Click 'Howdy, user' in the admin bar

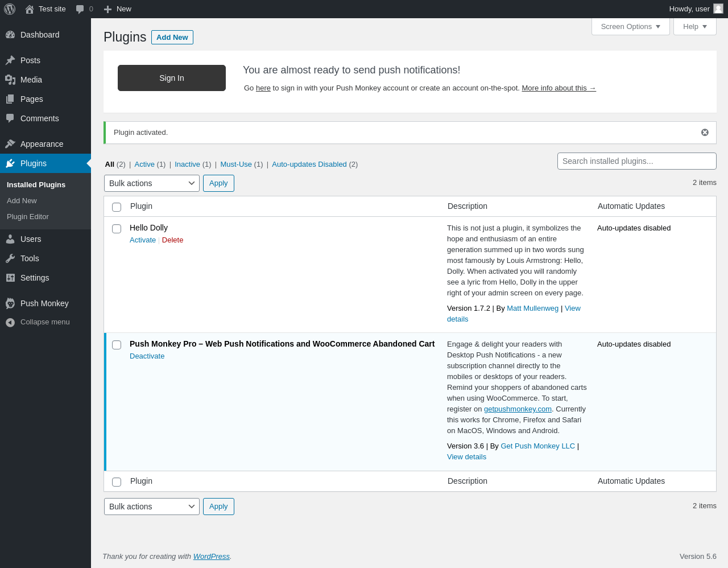click(x=689, y=9)
